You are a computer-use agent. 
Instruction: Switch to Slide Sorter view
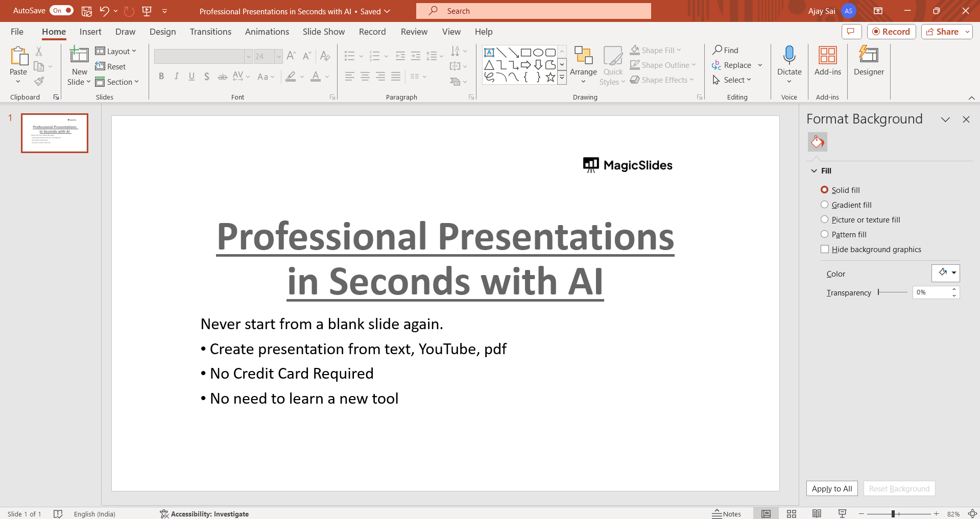tap(792, 513)
